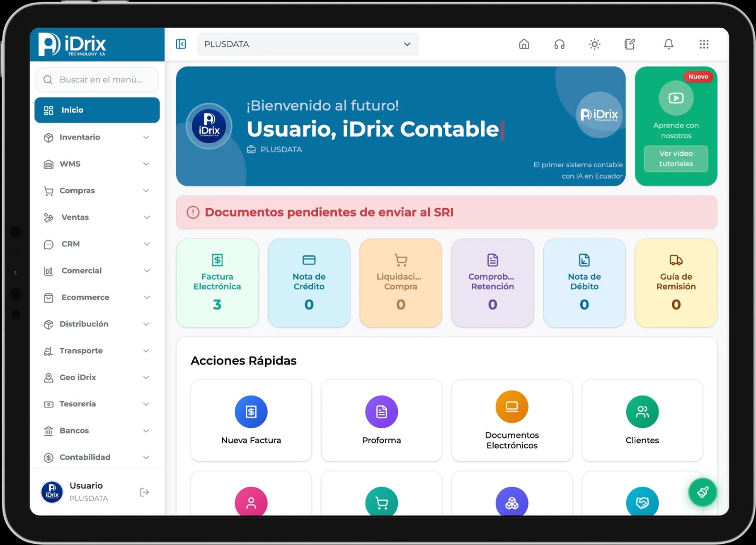756x545 pixels.
Task: Expand the Ventas chevron
Action: (146, 217)
